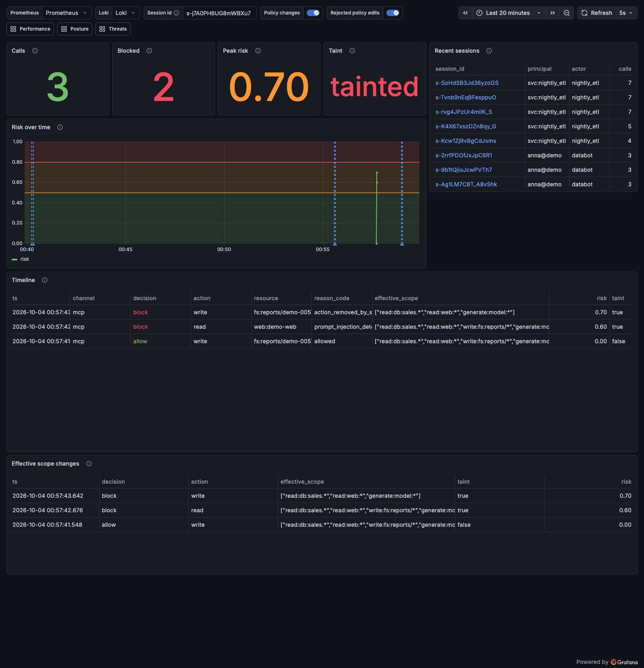Open session s-2rrfPDOfJxJpC6R1
This screenshot has width=644, height=668.
(x=464, y=155)
